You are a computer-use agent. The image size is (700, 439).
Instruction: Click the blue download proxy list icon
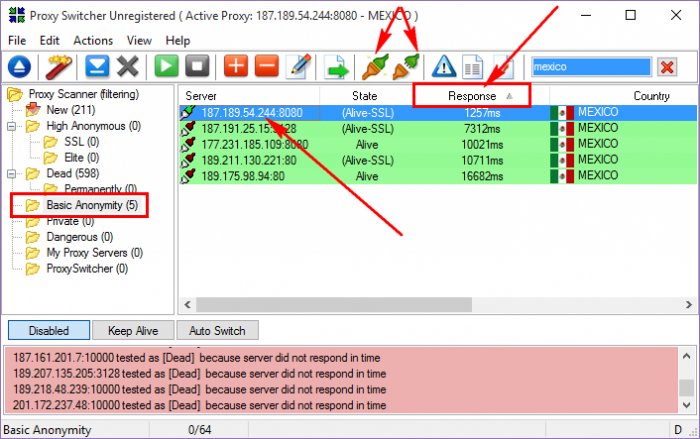pyautogui.click(x=97, y=67)
